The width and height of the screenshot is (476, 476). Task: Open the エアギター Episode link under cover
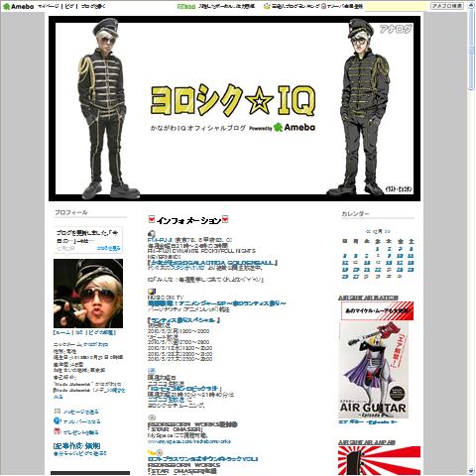pos(367,422)
